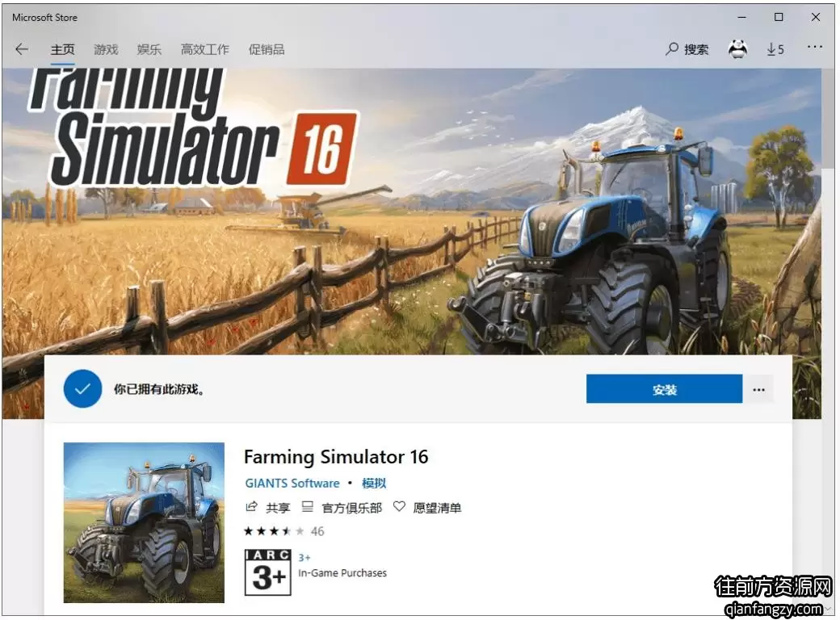Expand the ellipsis beside the 安装 button
This screenshot has height=620, width=840.
pos(758,389)
